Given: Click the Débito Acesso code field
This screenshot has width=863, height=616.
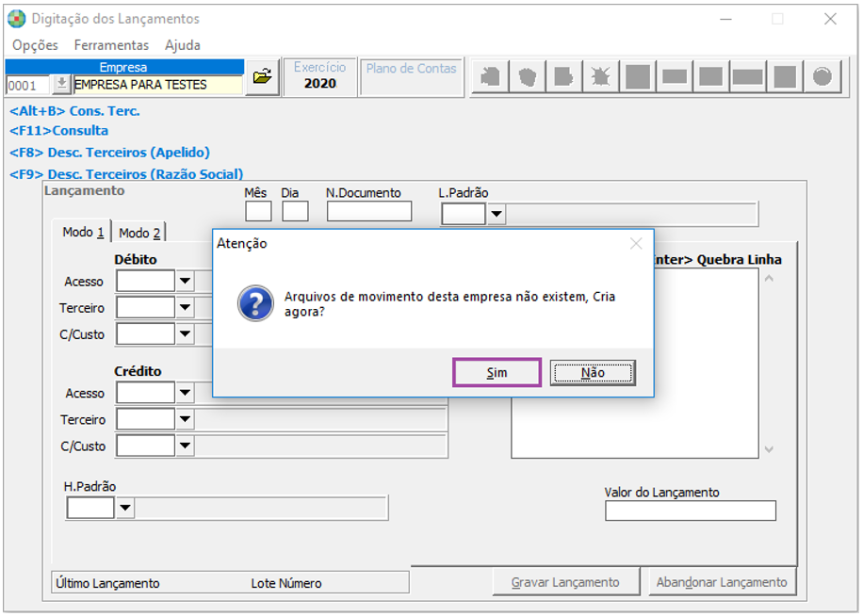Looking at the screenshot, I should tap(146, 281).
